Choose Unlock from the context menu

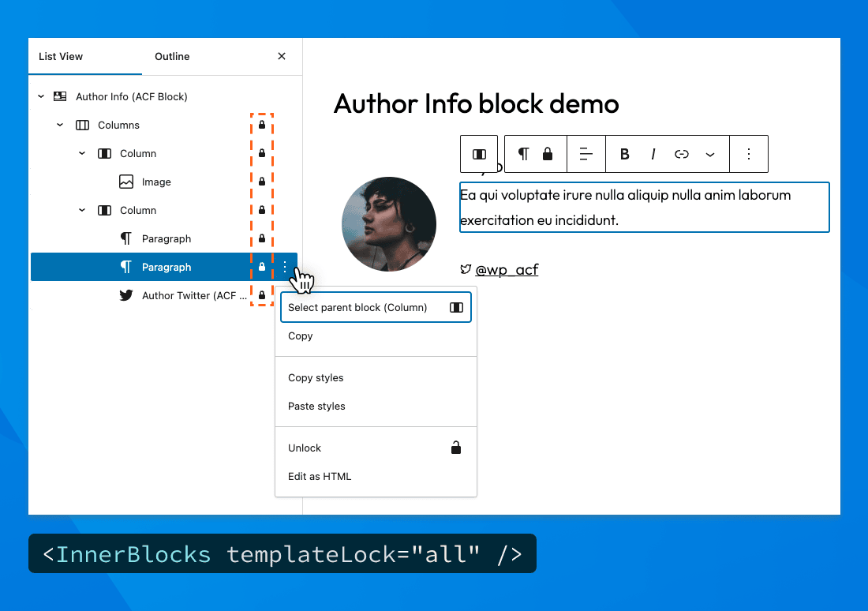pos(305,448)
